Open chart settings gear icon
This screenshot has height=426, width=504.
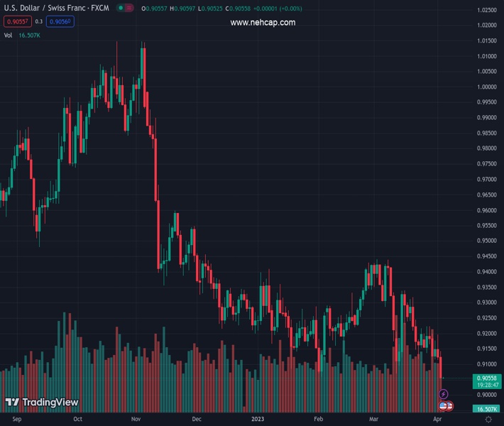(x=488, y=419)
